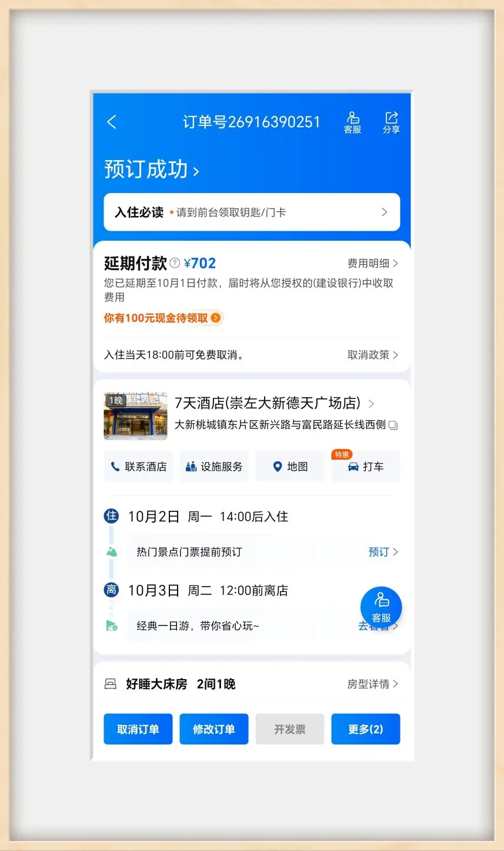Tap copy address icon next to hotel address

click(393, 425)
